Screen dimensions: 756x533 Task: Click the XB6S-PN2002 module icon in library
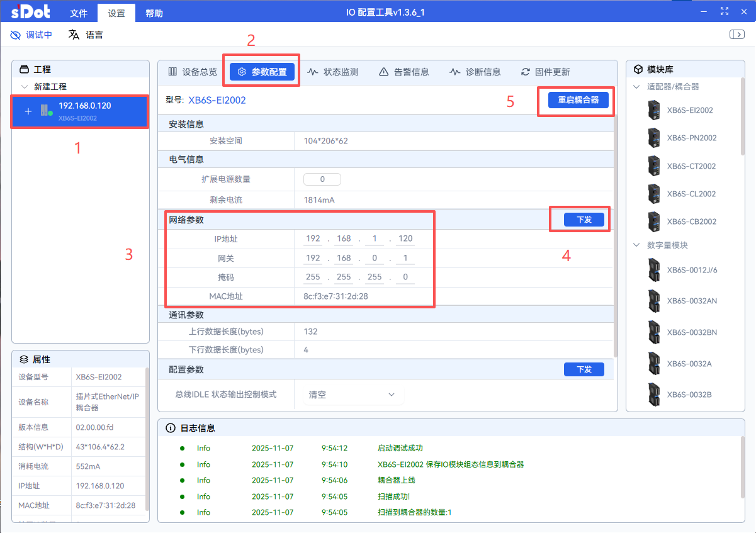[x=655, y=138]
